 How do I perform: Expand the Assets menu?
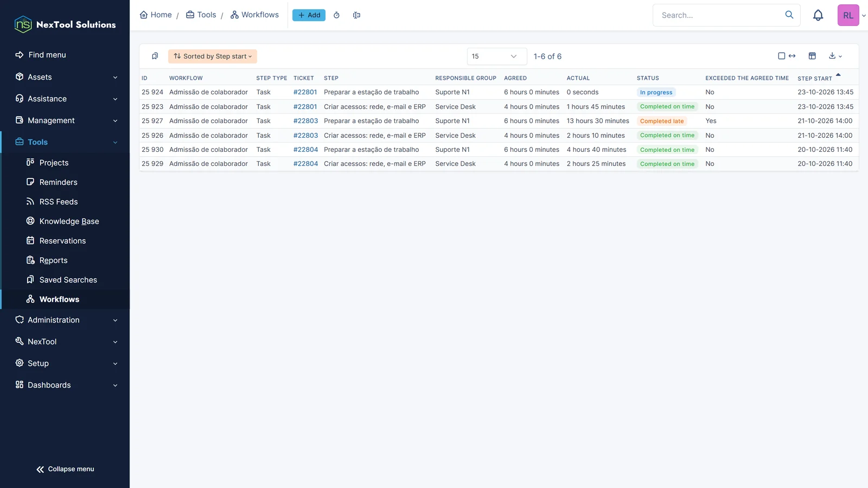65,77
